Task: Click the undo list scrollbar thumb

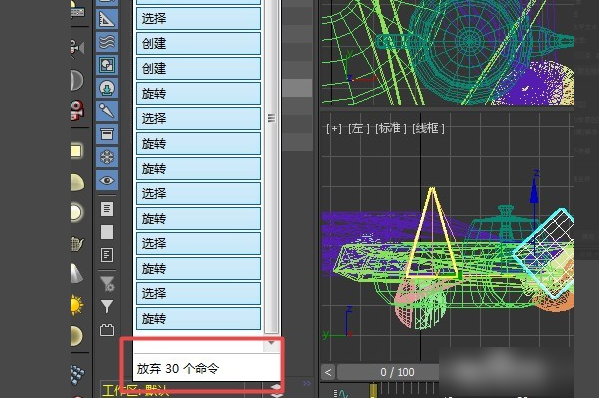Action: pos(271,118)
